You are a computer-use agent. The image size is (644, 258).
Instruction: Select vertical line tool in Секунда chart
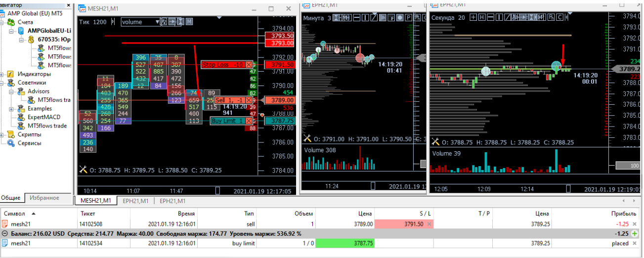499,17
